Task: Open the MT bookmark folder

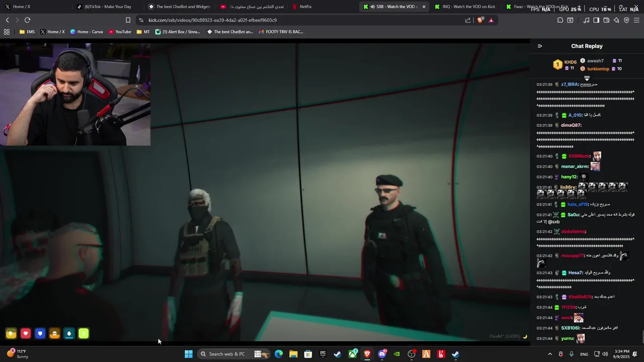Action: (x=143, y=32)
